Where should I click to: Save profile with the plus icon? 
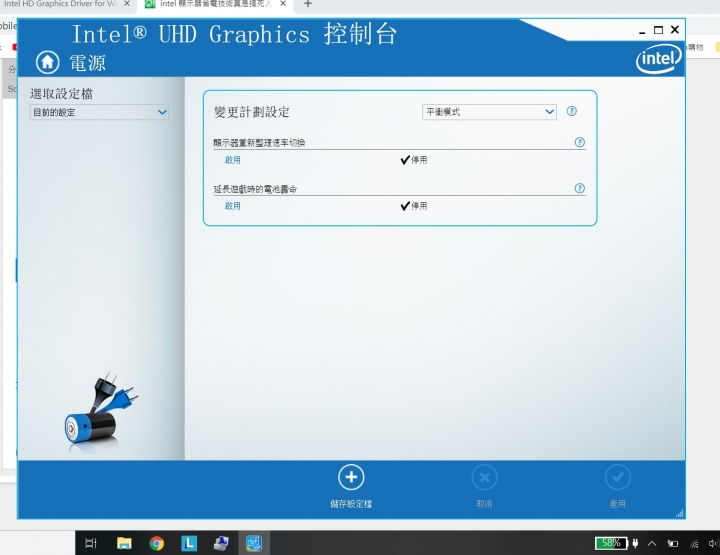tap(351, 477)
